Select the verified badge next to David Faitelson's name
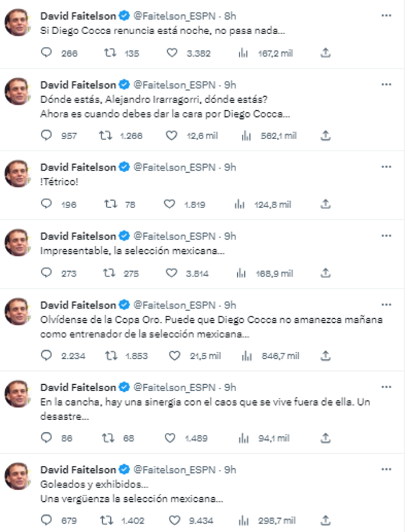Image resolution: width=405 pixels, height=532 pixels. coord(122,15)
